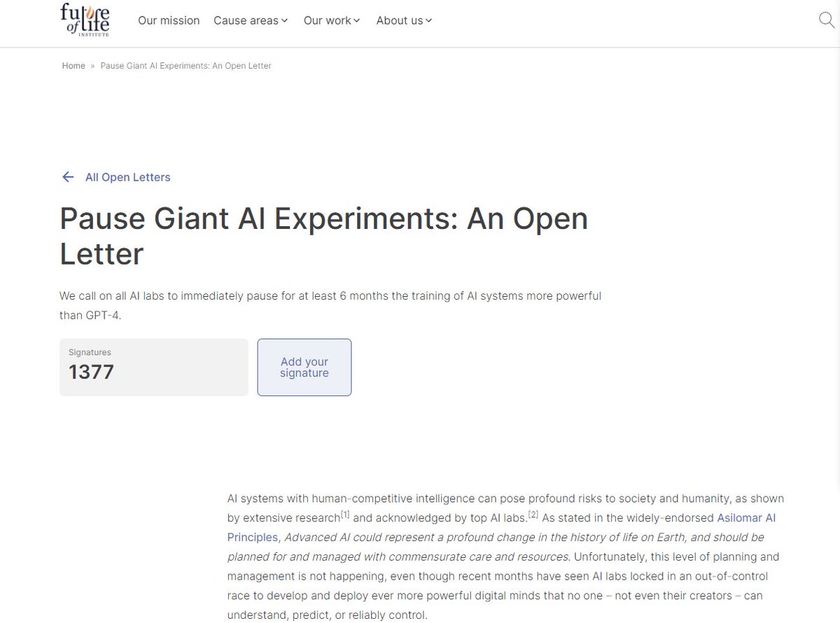Screen dimensions: 840x623
Task: Click the 'We call on all AI labs' subtitle
Action: coord(330,305)
